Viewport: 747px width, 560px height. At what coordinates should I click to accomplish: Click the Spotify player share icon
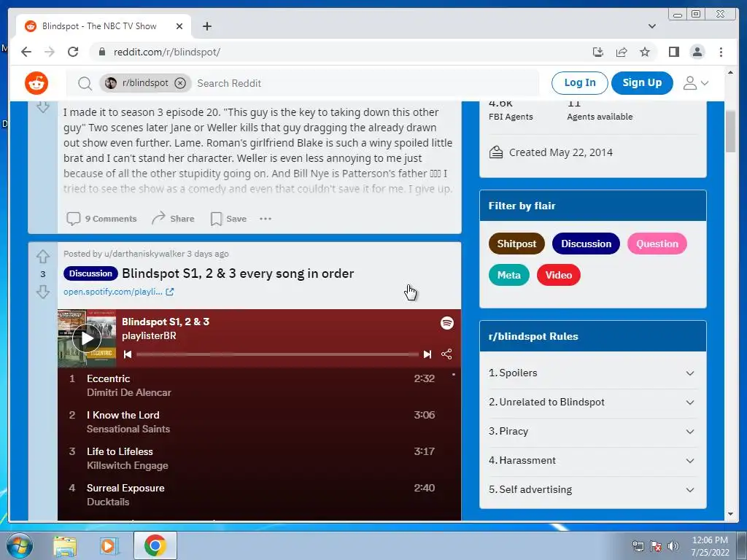[x=446, y=354]
